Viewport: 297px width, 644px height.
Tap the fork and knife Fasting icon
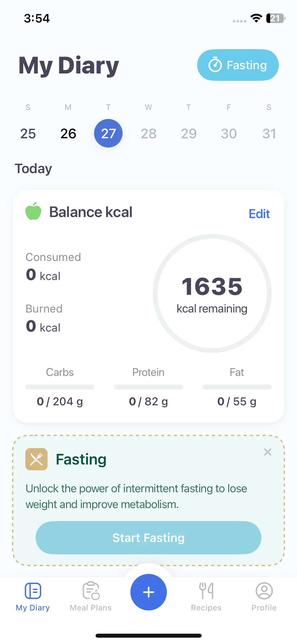36,459
